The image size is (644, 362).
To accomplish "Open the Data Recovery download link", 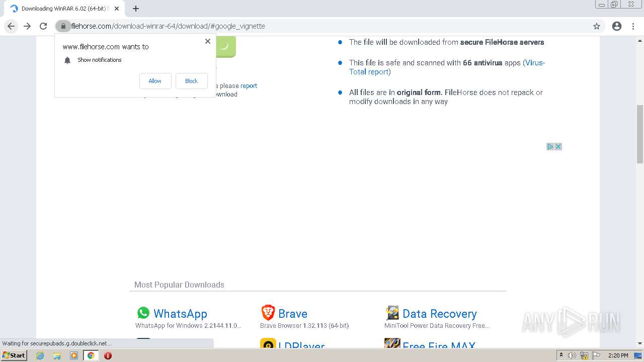I will click(x=440, y=314).
